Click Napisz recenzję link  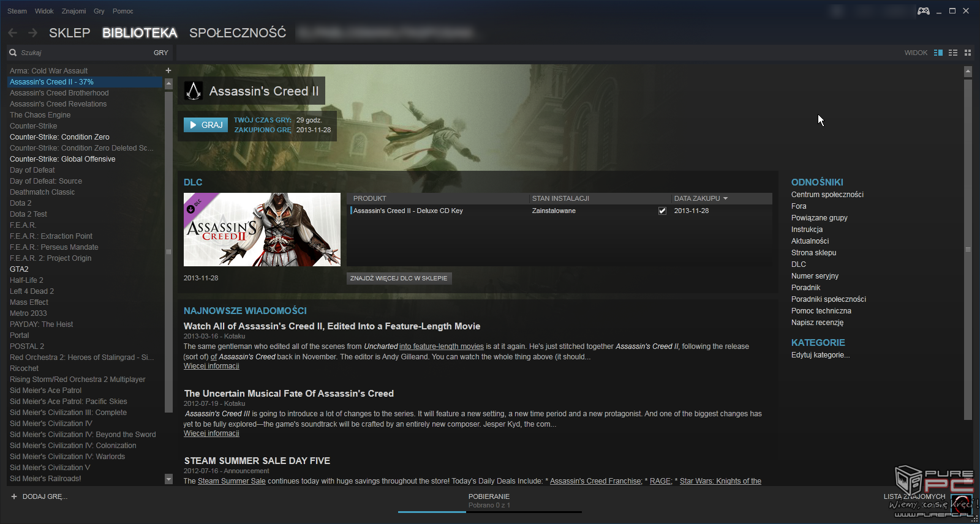[x=818, y=323]
